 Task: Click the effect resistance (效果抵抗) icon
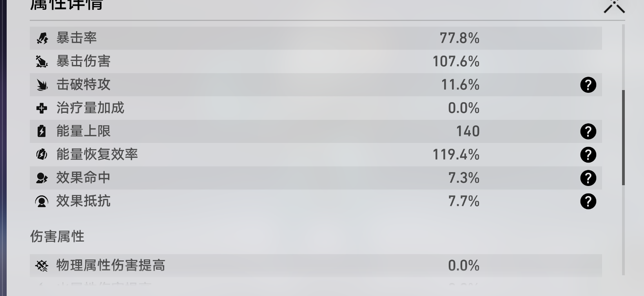tap(42, 201)
